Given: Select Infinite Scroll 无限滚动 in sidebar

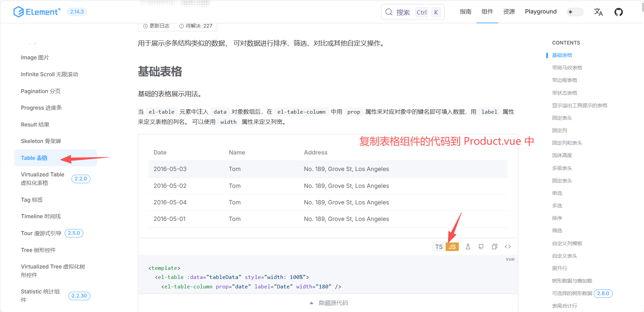Looking at the screenshot, I should [49, 74].
